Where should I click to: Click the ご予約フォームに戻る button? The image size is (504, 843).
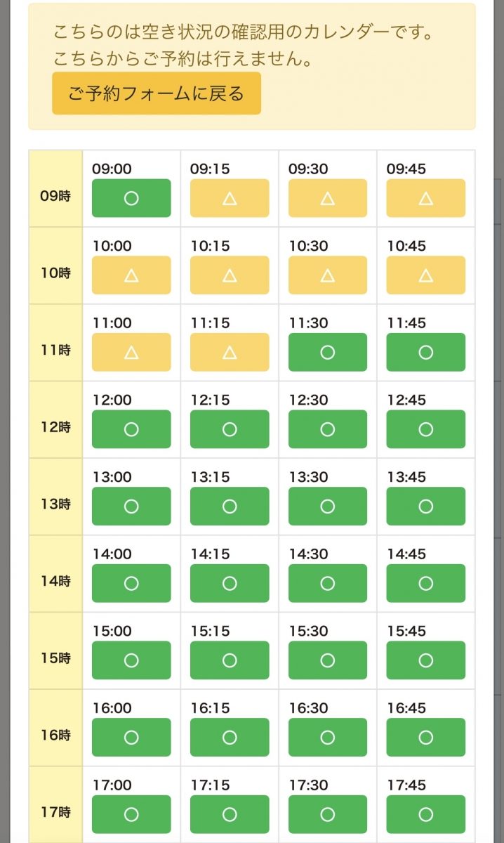click(157, 93)
